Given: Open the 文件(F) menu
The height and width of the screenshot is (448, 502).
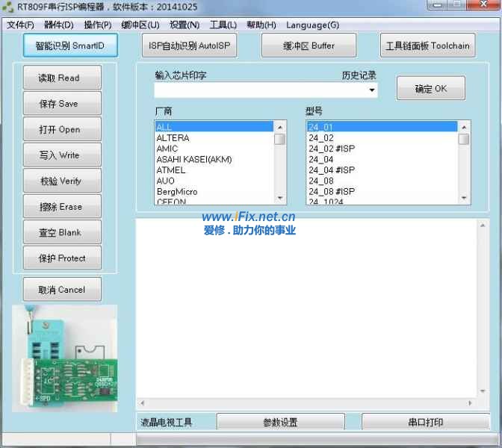Looking at the screenshot, I should [20, 25].
